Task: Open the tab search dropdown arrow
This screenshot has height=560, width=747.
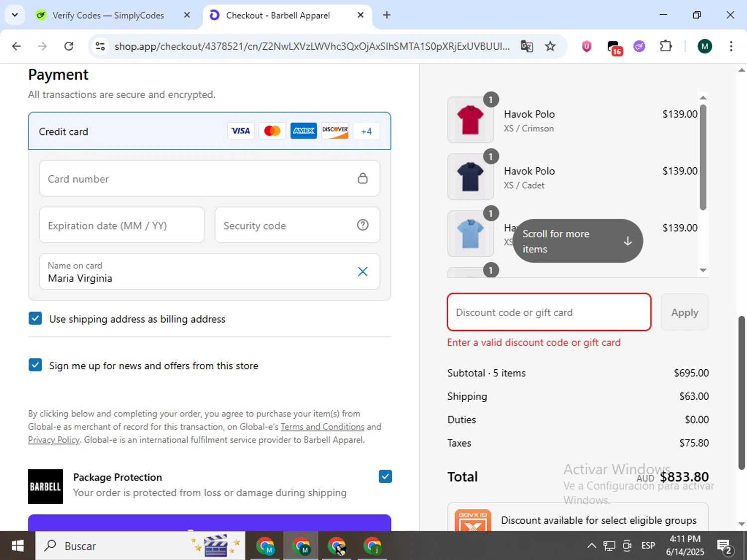Action: pyautogui.click(x=15, y=15)
